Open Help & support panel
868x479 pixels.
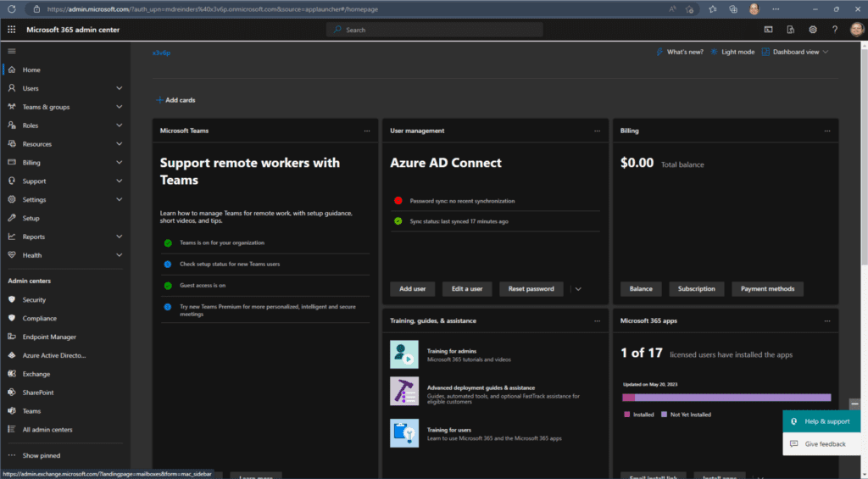[821, 421]
